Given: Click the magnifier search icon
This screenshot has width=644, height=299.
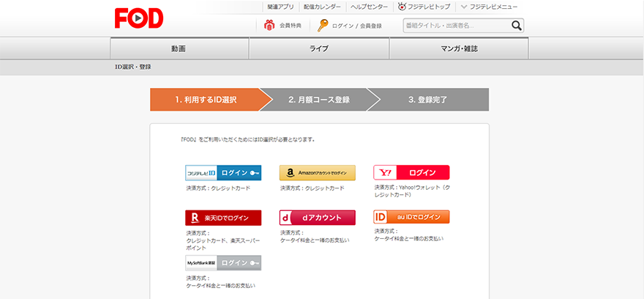Looking at the screenshot, I should point(516,26).
